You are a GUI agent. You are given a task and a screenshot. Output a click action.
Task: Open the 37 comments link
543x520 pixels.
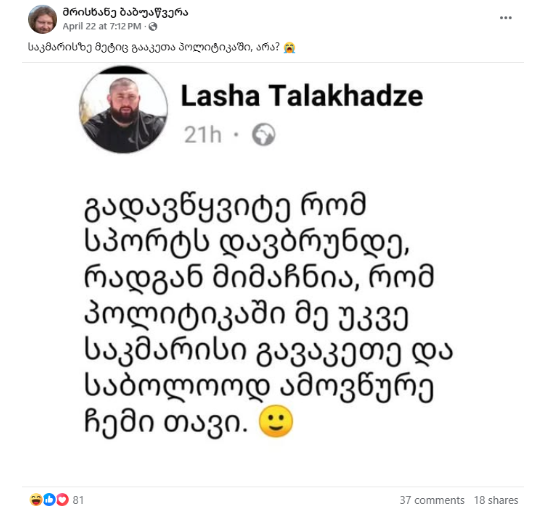click(432, 500)
